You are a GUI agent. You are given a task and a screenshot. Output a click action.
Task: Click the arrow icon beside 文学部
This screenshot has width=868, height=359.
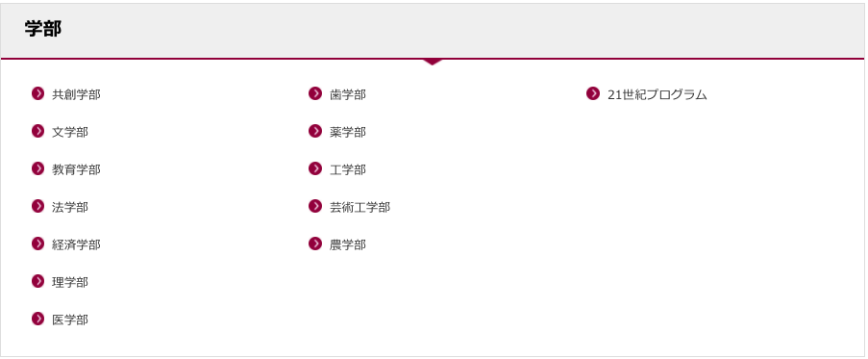37,131
